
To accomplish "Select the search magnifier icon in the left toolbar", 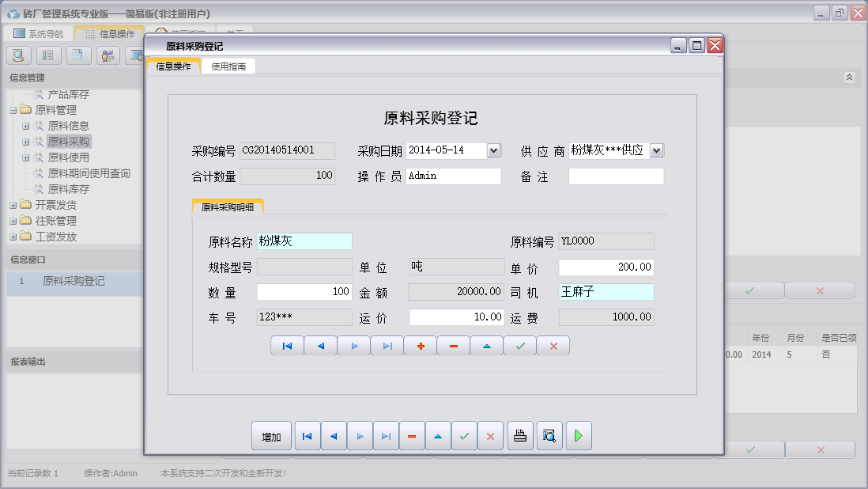I will pos(17,55).
